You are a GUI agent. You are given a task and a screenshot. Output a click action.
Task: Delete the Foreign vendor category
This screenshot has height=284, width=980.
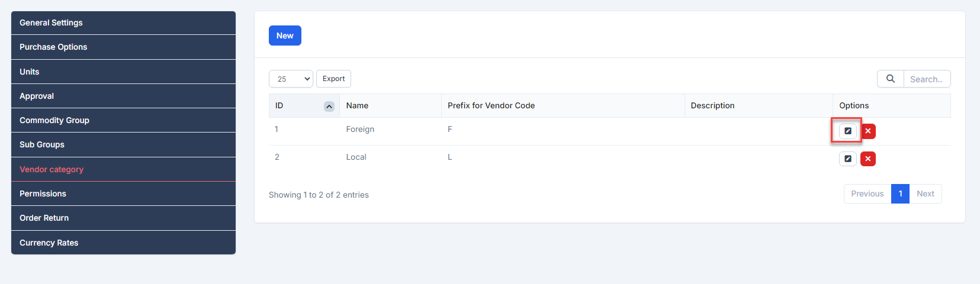(x=868, y=131)
